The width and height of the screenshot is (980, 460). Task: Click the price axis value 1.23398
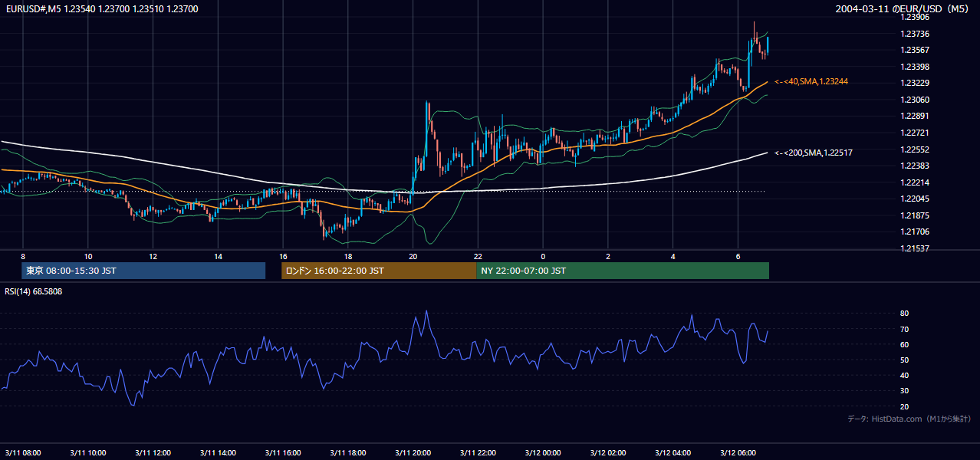click(x=916, y=67)
